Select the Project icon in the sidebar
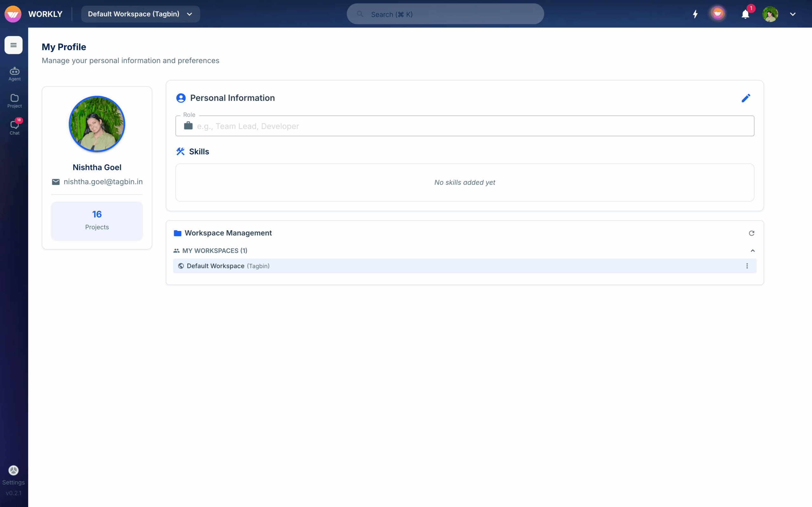Image resolution: width=812 pixels, height=507 pixels. (14, 100)
